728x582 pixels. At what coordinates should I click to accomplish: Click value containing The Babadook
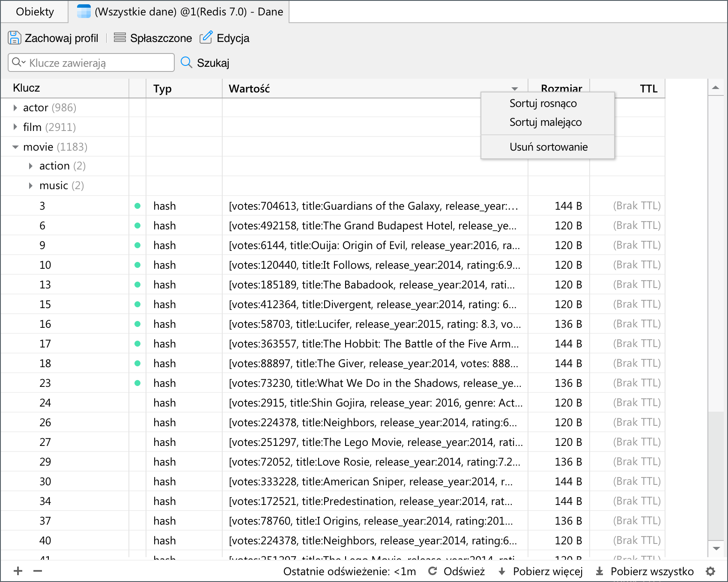(375, 285)
